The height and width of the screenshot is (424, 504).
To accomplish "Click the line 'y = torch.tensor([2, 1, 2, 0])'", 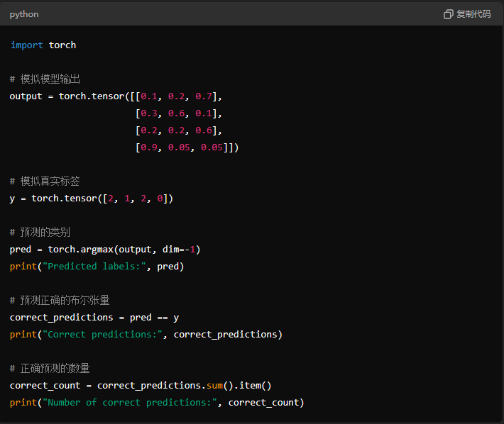I will coord(92,199).
